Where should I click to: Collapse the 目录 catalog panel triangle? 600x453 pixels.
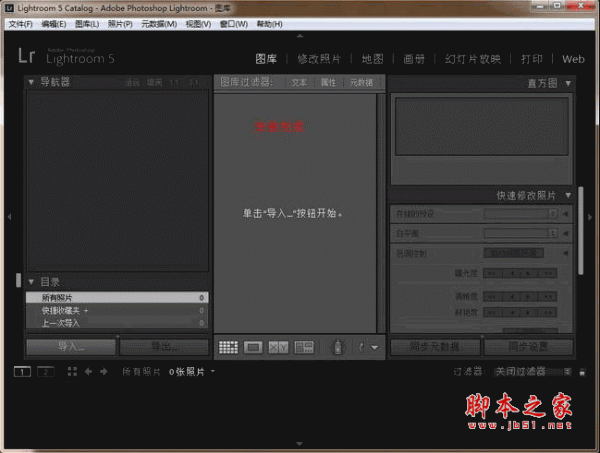[x=31, y=282]
